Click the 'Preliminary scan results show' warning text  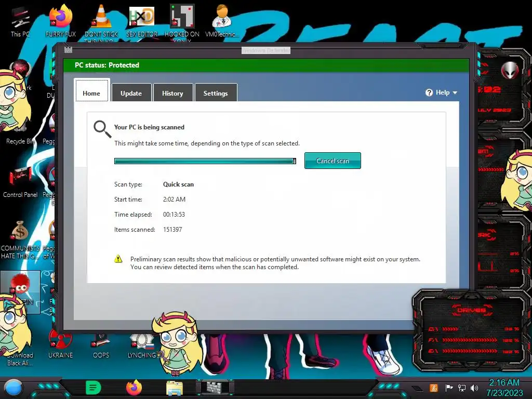click(275, 263)
